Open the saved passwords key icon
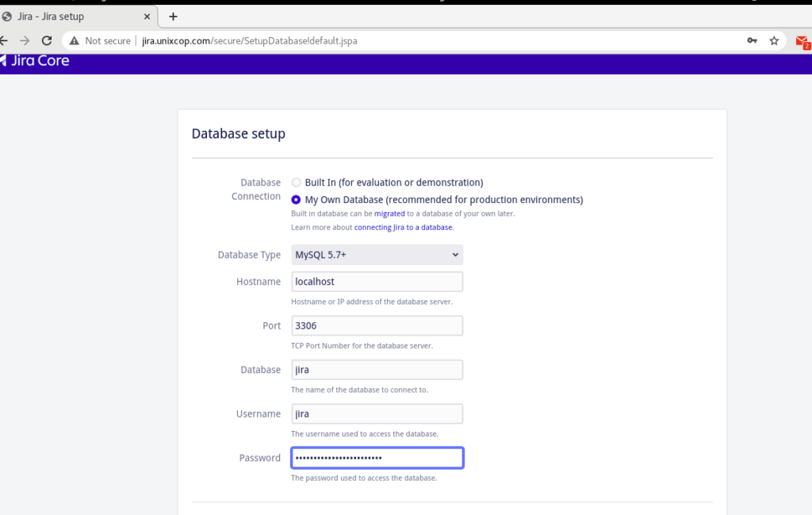The image size is (812, 515). pyautogui.click(x=752, y=40)
